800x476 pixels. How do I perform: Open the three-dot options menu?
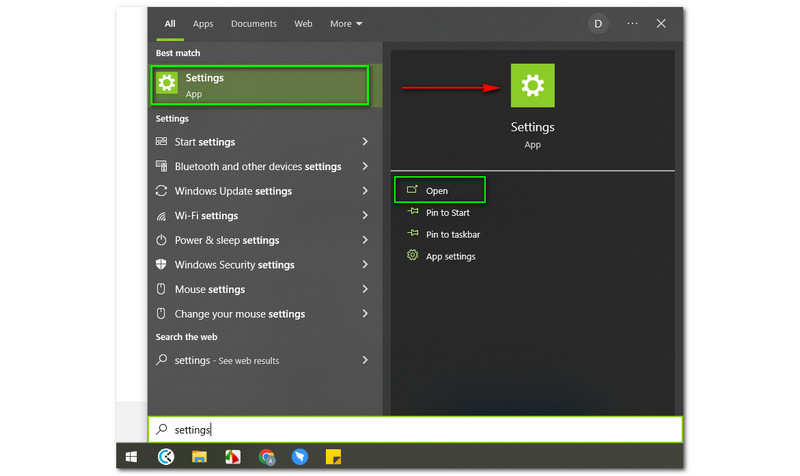(632, 23)
